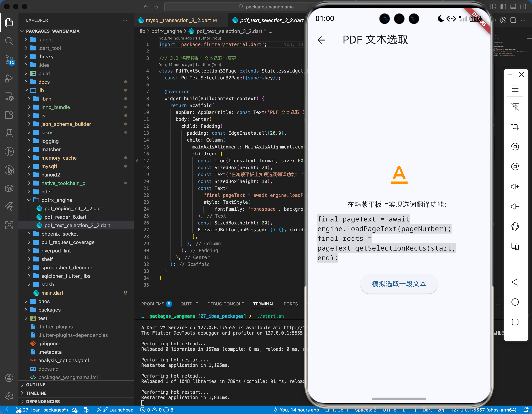The width and height of the screenshot is (532, 414).
Task: Toggle bottom panel layout icon
Action: tap(513, 7)
